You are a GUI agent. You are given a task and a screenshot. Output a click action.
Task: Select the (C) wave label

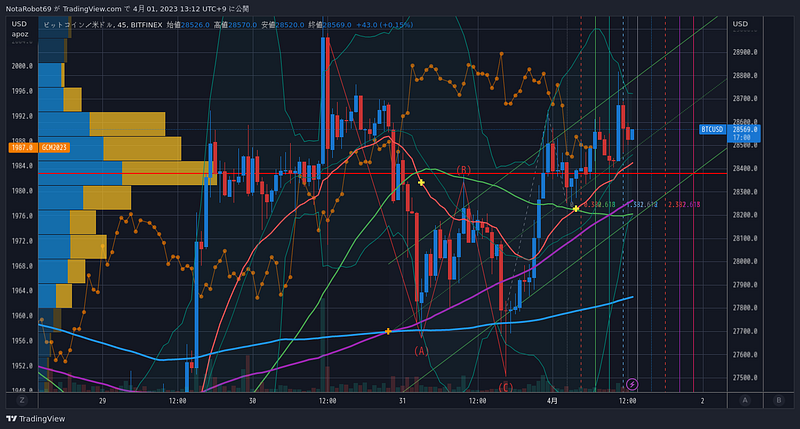tap(505, 387)
